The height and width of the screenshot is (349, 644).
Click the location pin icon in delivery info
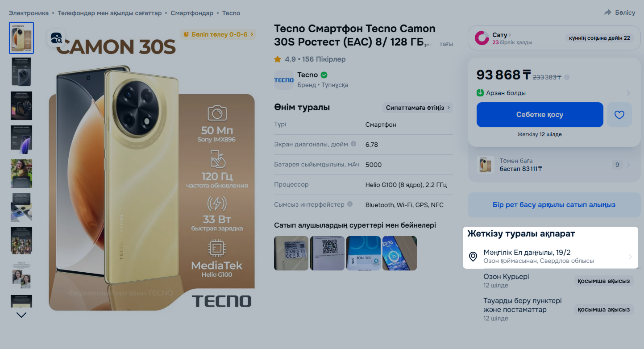473,257
